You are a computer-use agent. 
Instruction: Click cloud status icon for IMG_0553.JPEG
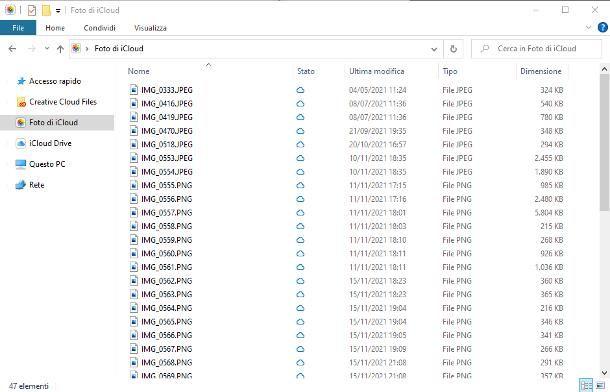coord(300,158)
